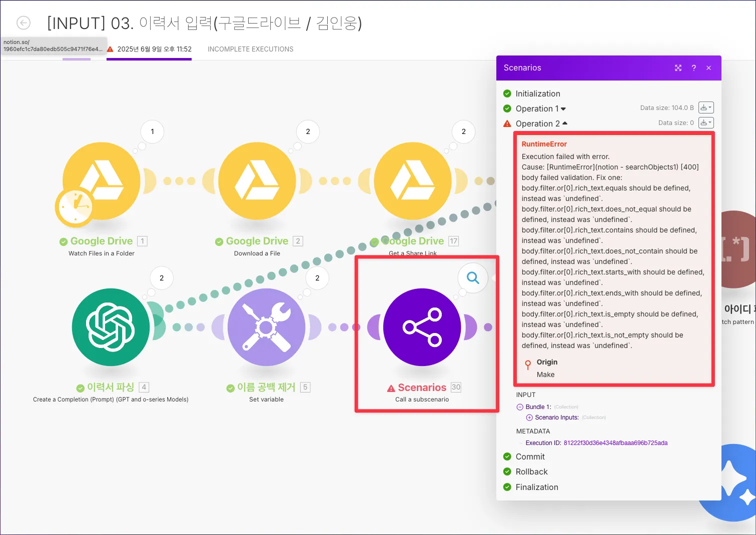This screenshot has height=535, width=756.
Task: Open help from the Scenarios panel question mark
Action: (x=693, y=68)
